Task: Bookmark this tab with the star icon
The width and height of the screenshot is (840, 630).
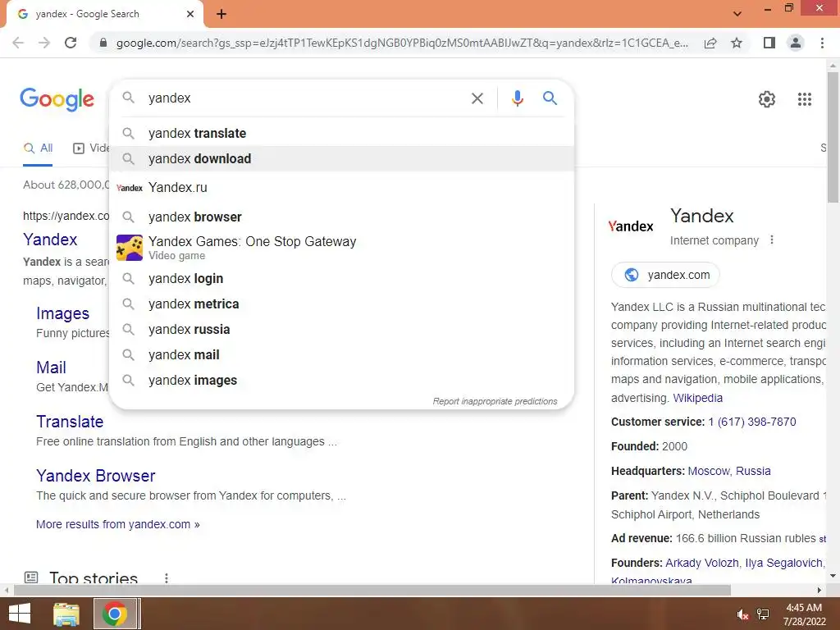Action: 737,43
